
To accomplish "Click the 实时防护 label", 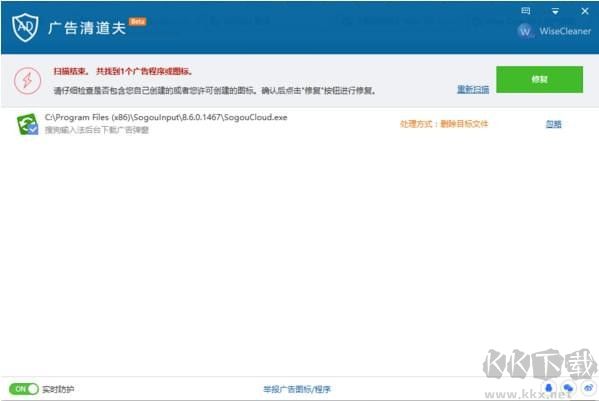I will click(x=58, y=389).
